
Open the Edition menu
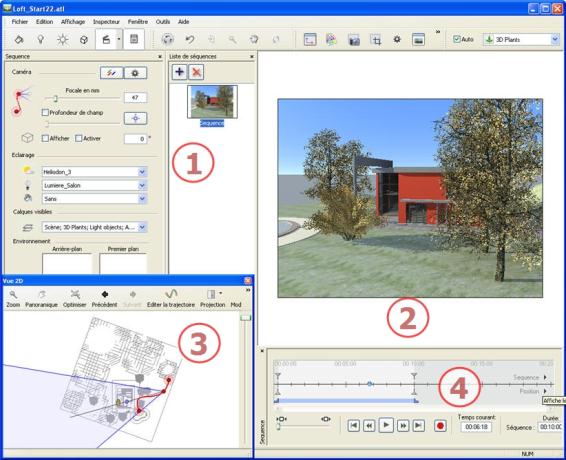coord(44,22)
